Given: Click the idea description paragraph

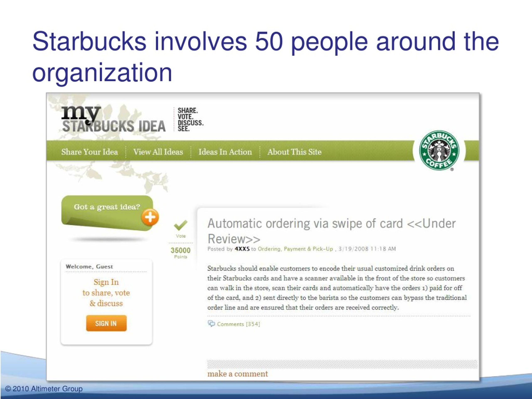Looking at the screenshot, I should [337, 288].
